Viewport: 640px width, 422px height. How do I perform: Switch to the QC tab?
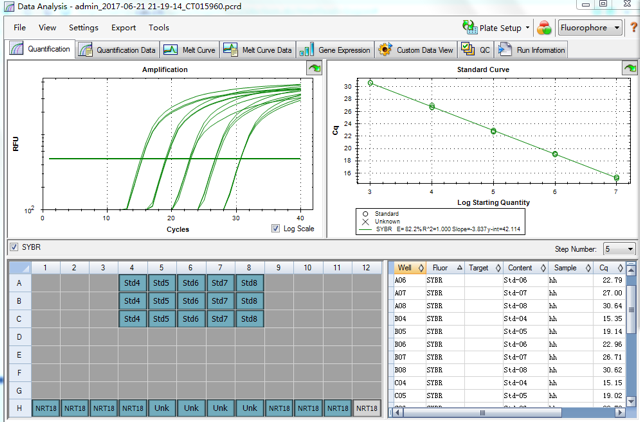[x=476, y=50]
